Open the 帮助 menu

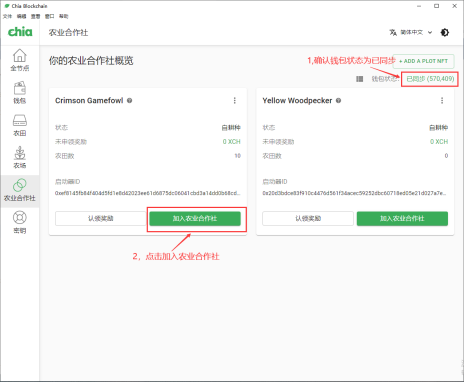(63, 16)
